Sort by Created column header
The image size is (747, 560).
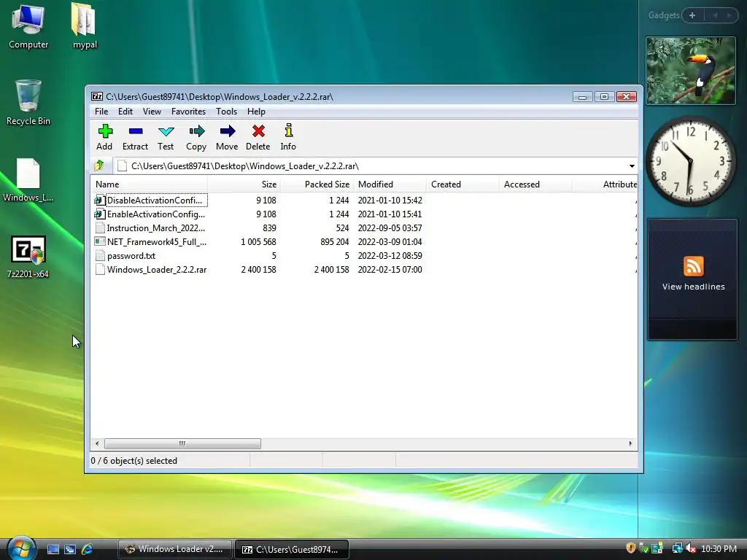click(x=463, y=184)
